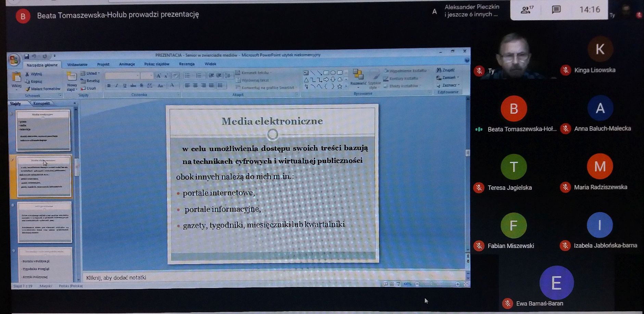Click the Resetuj button
Screen dimensions: 644x314
[90, 81]
